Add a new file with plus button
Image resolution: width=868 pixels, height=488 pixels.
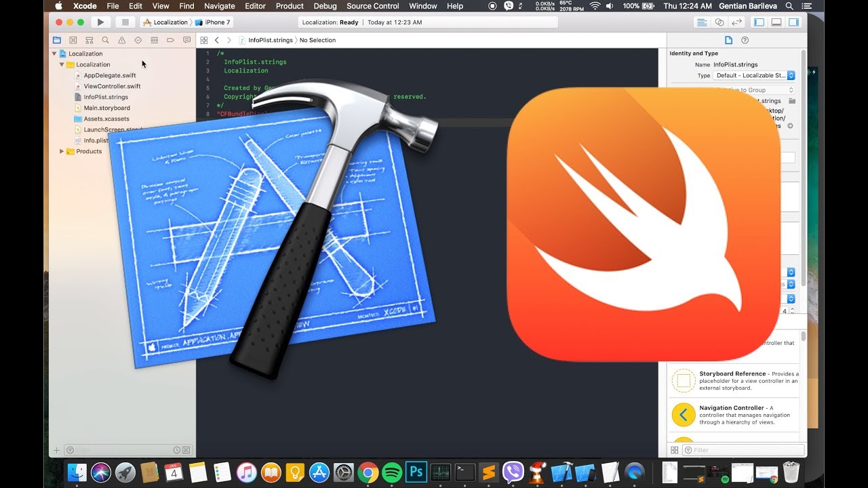coord(56,450)
